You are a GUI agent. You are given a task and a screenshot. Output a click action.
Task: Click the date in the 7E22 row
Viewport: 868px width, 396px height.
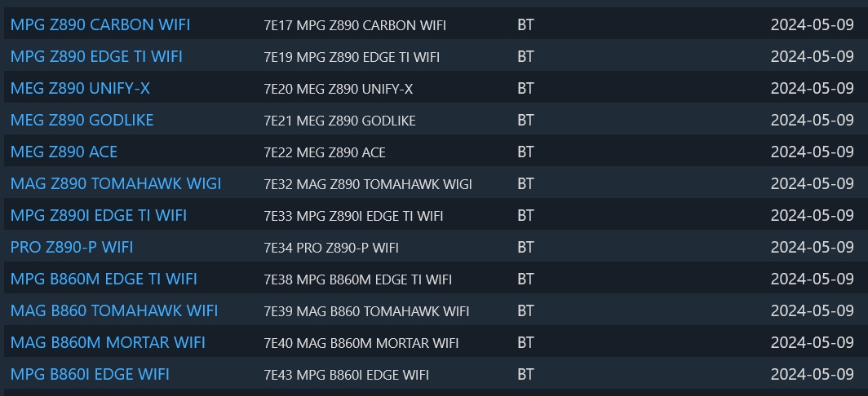pyautogui.click(x=812, y=152)
